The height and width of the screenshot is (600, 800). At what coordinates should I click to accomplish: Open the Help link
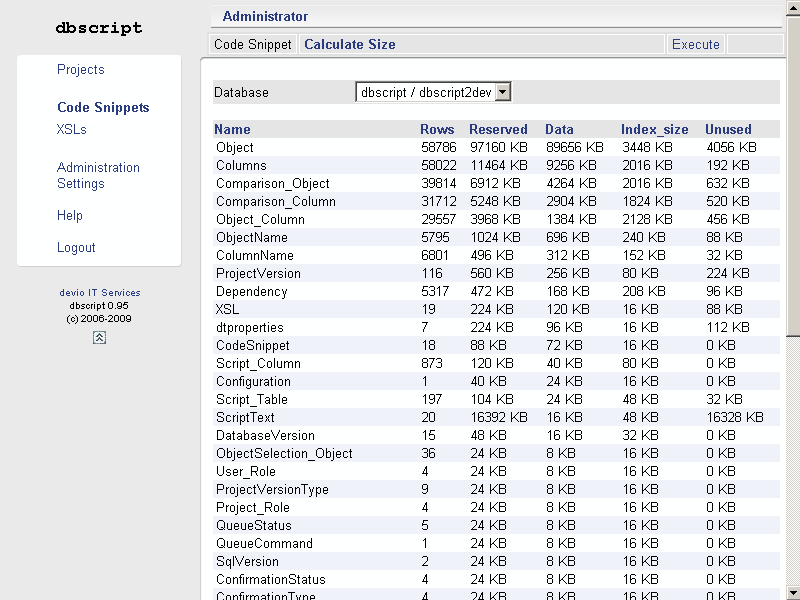(x=69, y=215)
